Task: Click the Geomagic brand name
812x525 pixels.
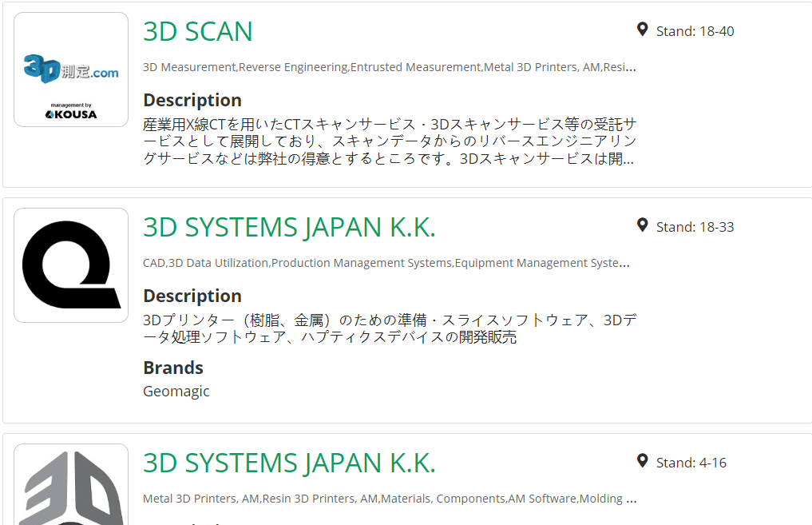Action: 176,392
